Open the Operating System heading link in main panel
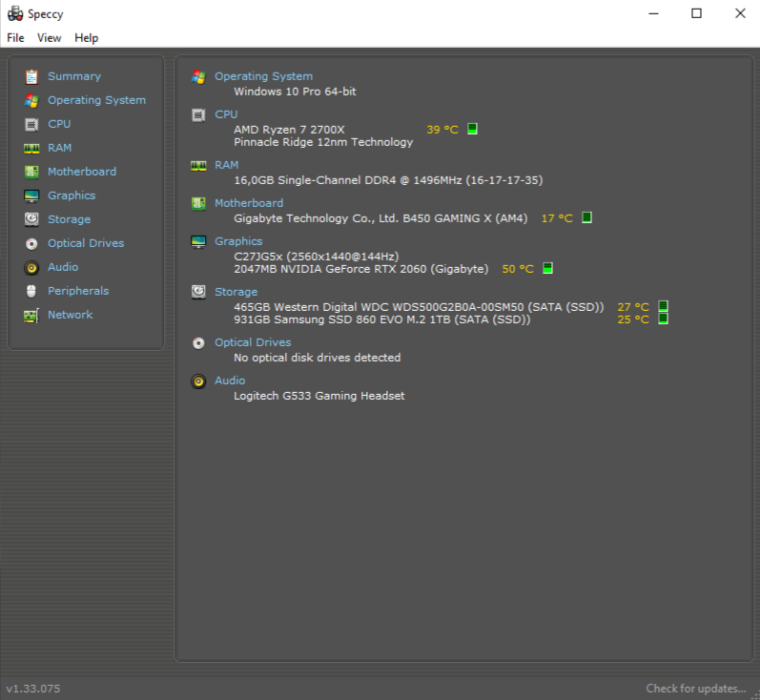760x700 pixels. click(264, 76)
